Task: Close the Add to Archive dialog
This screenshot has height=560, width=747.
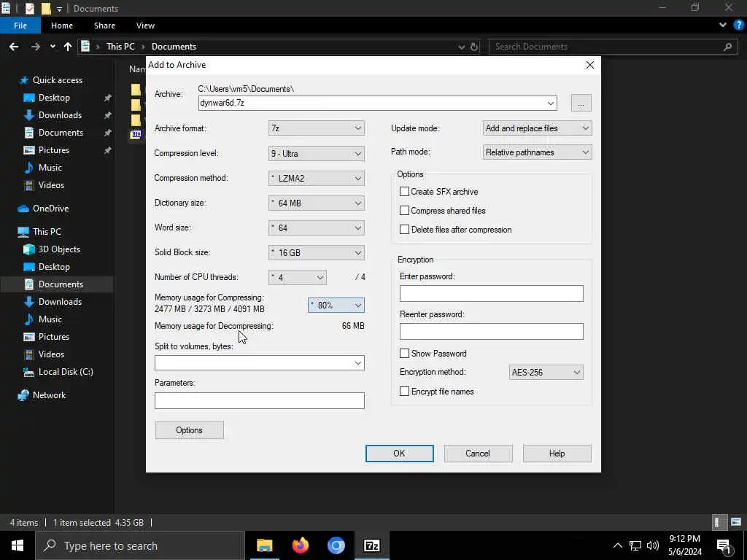Action: coord(589,65)
